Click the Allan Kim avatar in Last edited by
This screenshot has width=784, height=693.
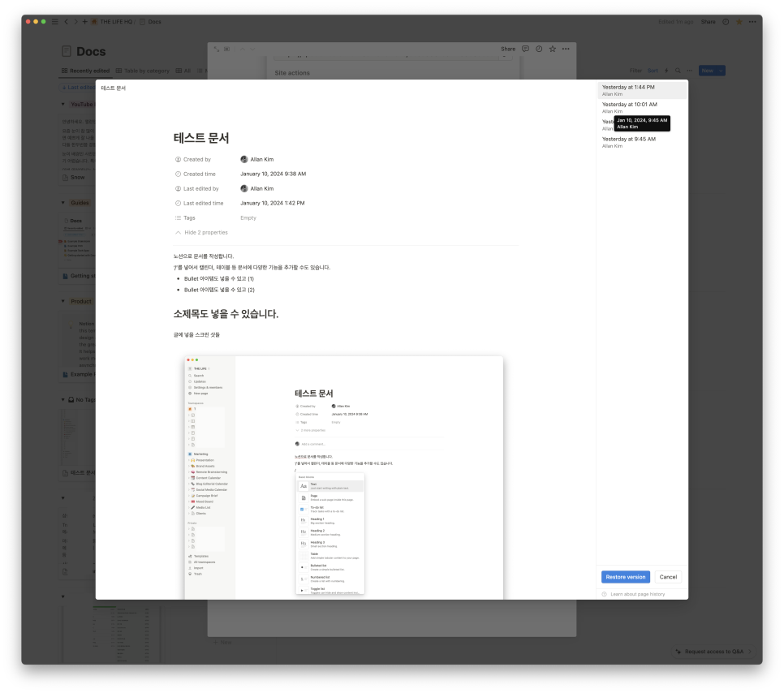click(x=244, y=188)
